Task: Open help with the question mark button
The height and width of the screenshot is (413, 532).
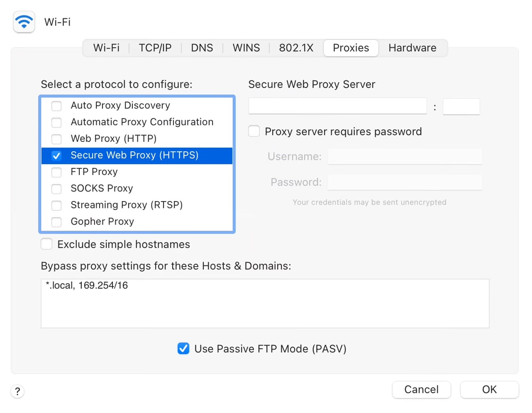Action: point(18,391)
